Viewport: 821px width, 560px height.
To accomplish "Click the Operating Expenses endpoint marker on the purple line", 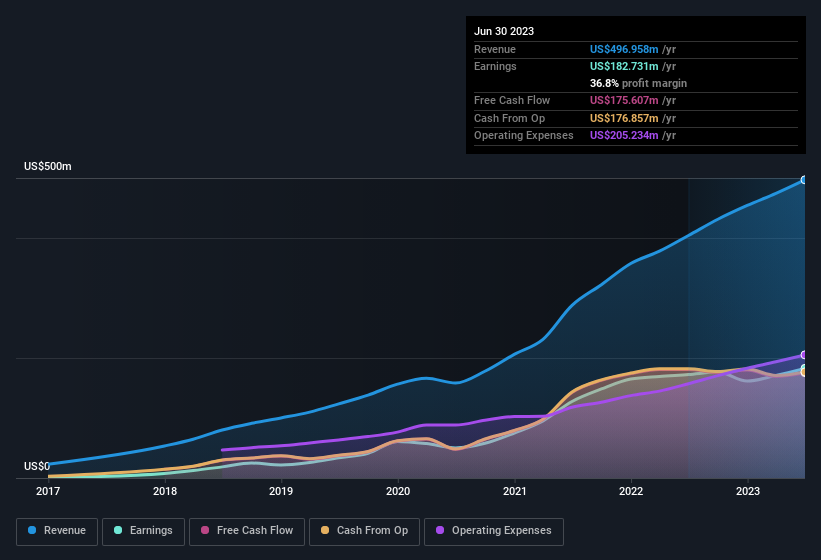I will 804,355.
